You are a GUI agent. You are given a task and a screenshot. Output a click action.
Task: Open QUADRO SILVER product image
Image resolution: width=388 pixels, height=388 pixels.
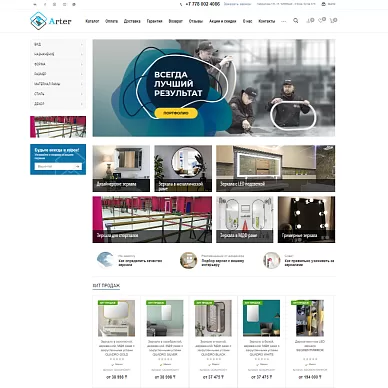click(165, 318)
